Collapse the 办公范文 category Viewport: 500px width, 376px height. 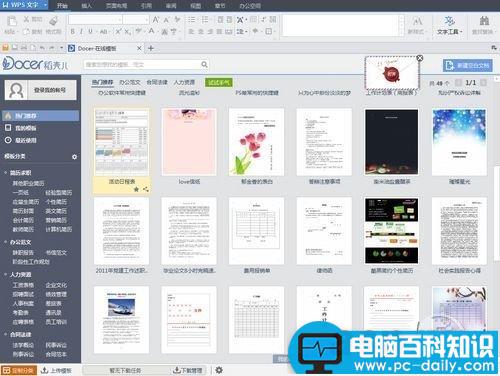[5, 242]
